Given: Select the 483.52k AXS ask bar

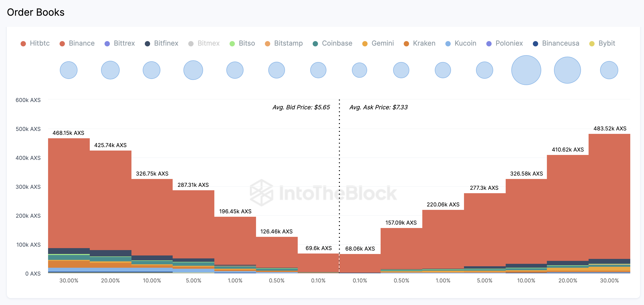Looking at the screenshot, I should pyautogui.click(x=609, y=195).
